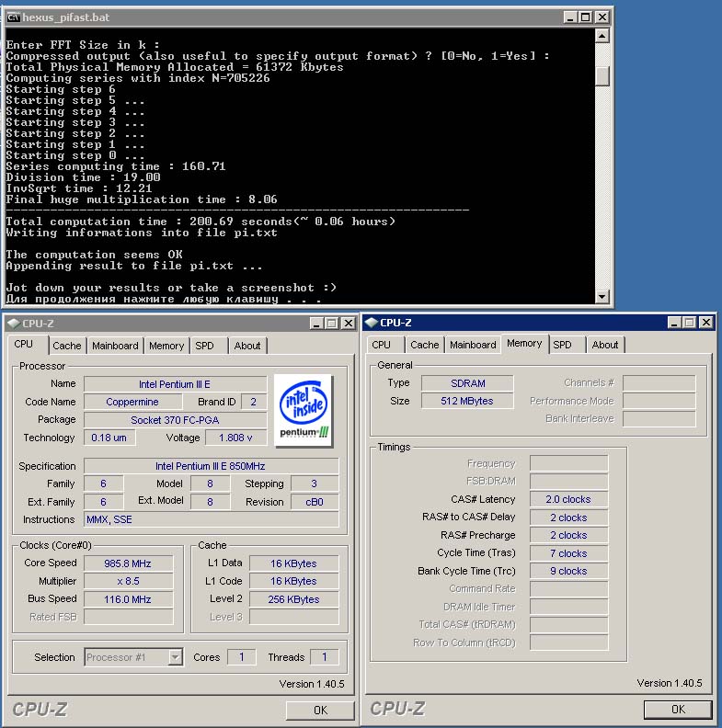Close the right CPU-Z window
The width and height of the screenshot is (722, 728).
point(706,323)
